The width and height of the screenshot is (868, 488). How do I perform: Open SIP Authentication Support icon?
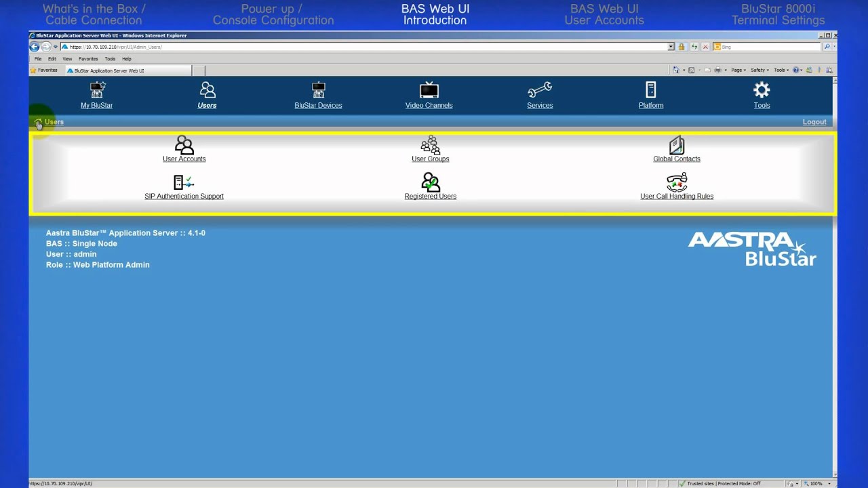point(184,182)
